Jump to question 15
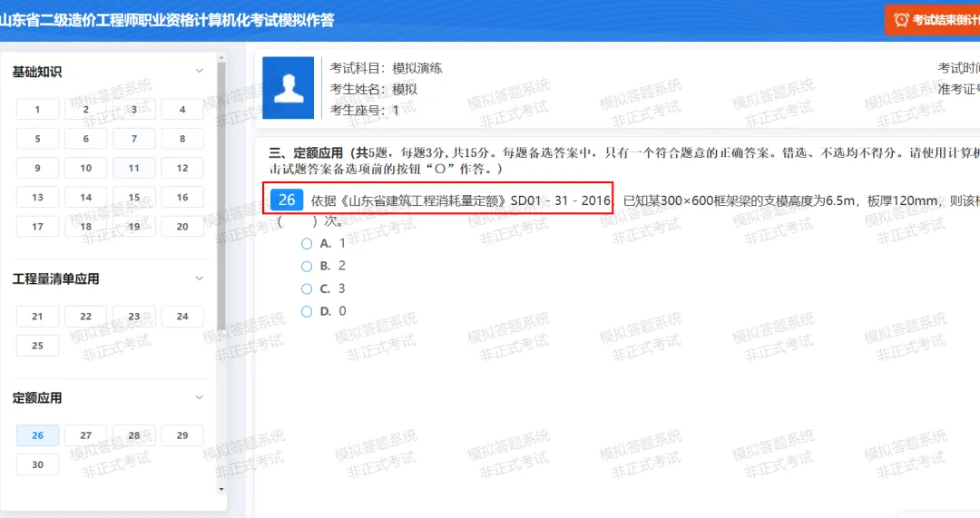 tap(133, 198)
